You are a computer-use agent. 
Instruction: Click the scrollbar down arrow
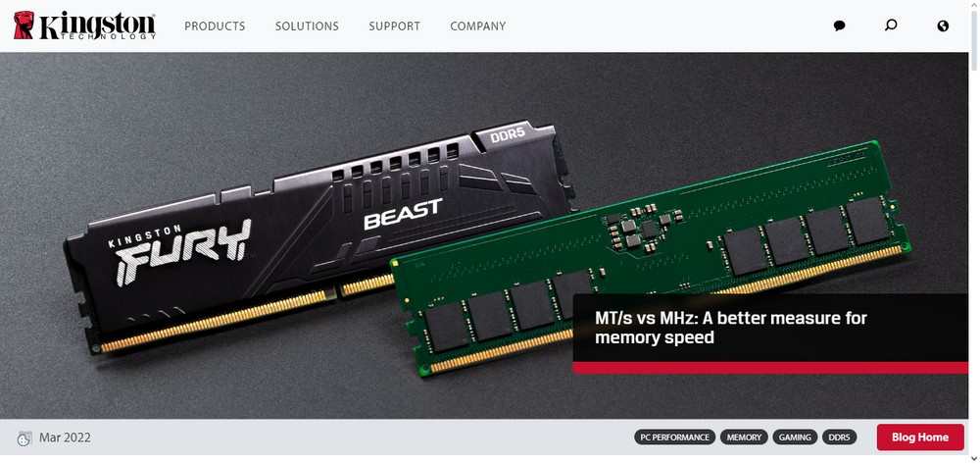[x=974, y=458]
